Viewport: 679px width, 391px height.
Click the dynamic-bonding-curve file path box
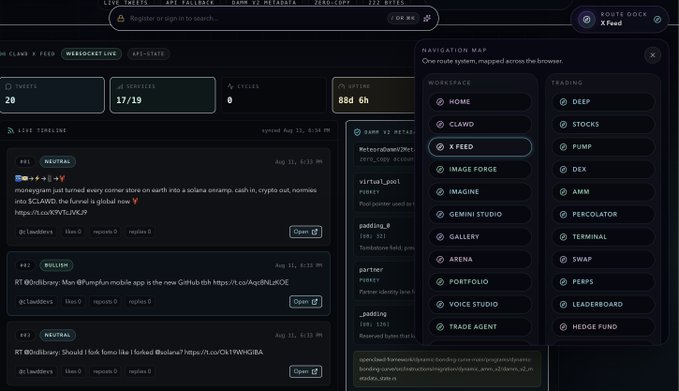point(447,369)
